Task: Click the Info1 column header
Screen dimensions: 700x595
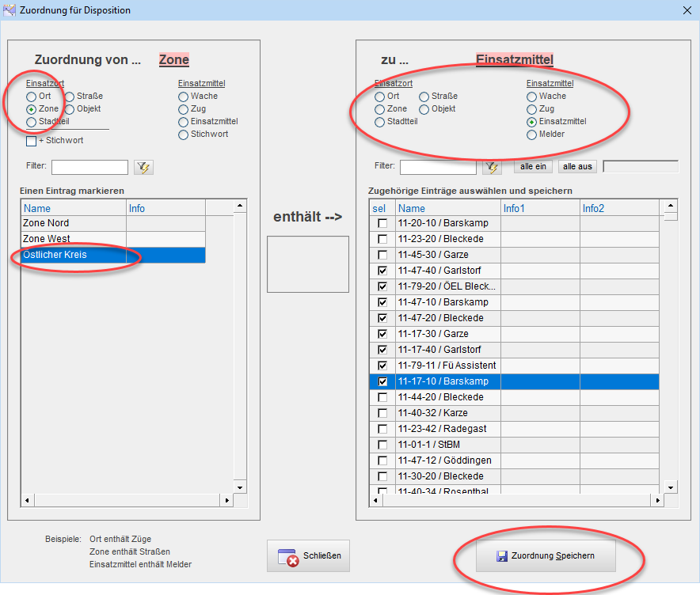Action: coord(539,207)
